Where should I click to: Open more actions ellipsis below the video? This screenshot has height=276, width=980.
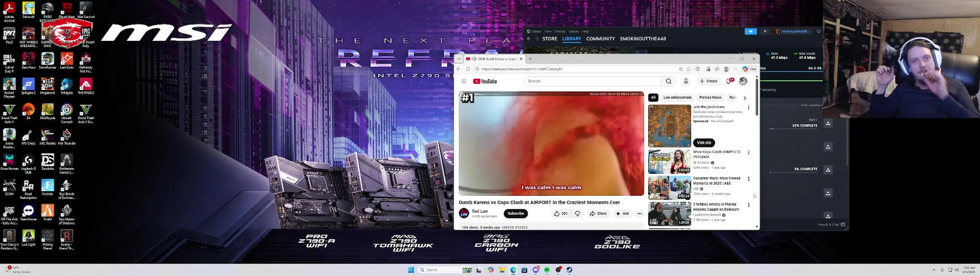[x=639, y=214]
